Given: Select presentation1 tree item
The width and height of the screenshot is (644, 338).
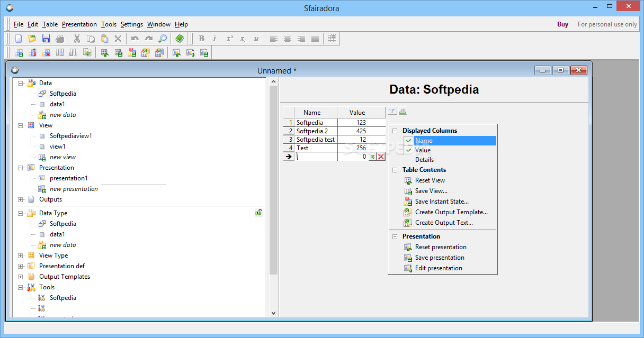Looking at the screenshot, I should tap(68, 178).
